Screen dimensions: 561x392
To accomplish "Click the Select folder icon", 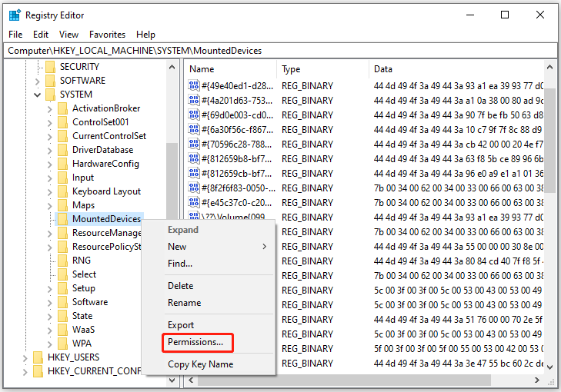I will (62, 274).
